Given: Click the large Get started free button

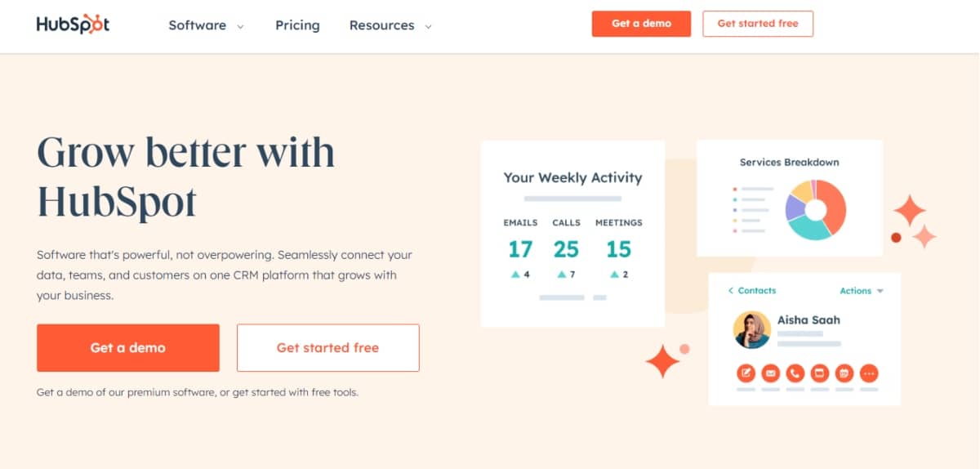Looking at the screenshot, I should 327,348.
